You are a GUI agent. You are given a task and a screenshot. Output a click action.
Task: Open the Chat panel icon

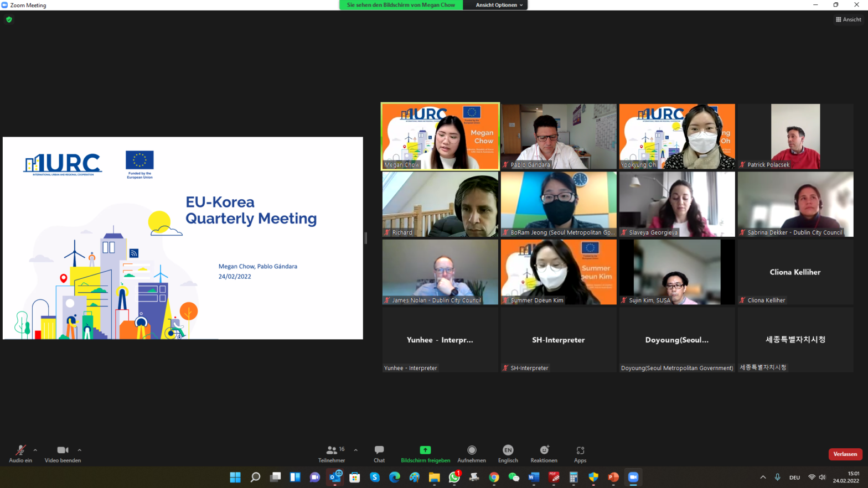click(x=379, y=450)
